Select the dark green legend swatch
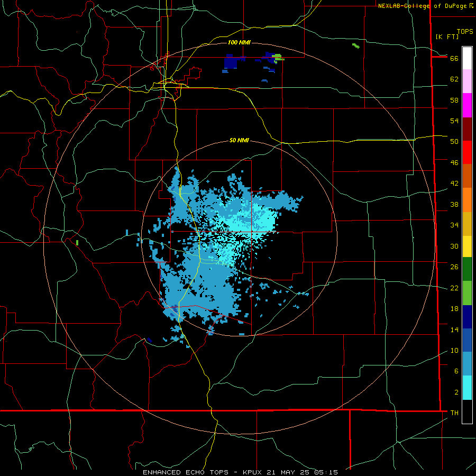 (x=467, y=269)
